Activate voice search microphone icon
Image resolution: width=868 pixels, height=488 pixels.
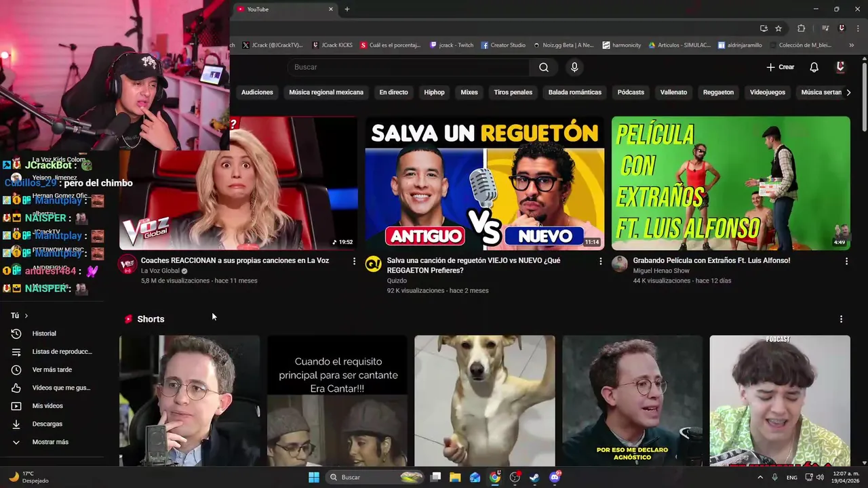coord(574,67)
